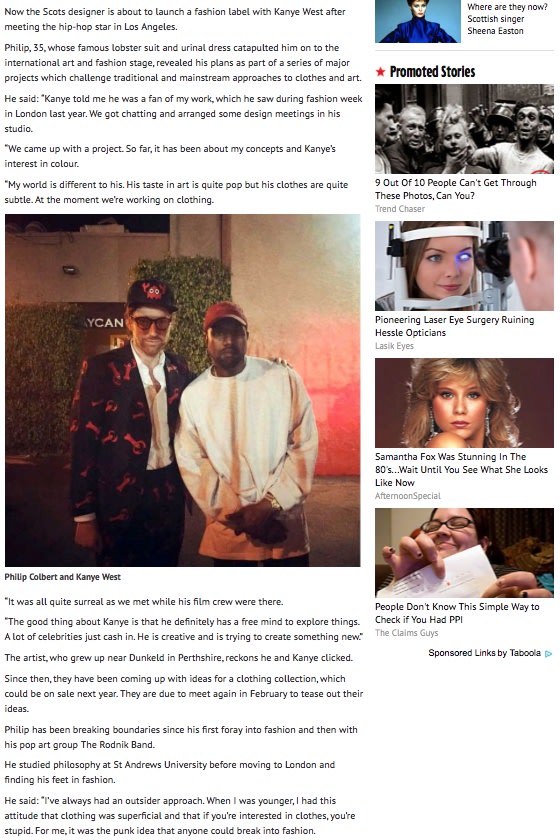The image size is (560, 840).
Task: Click the Taboola arrow icon
Action: [548, 654]
